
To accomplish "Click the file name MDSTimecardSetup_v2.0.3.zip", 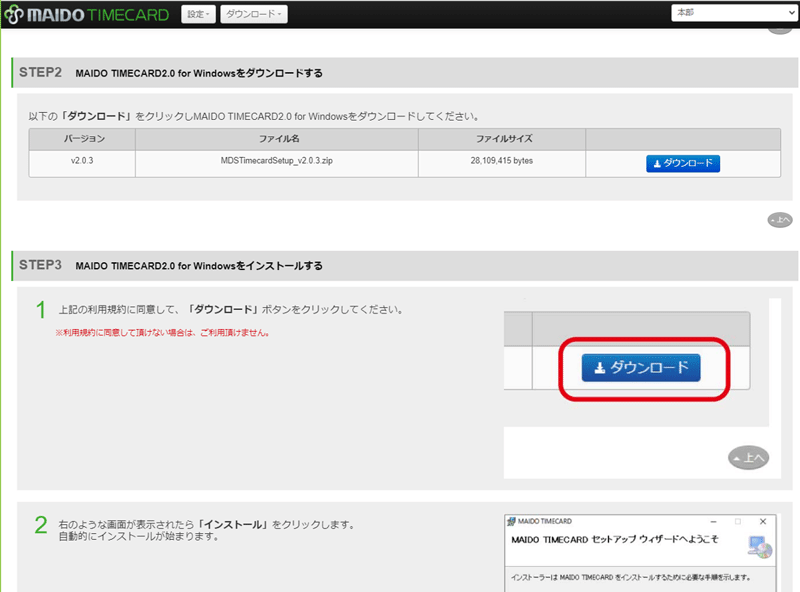I will pyautogui.click(x=277, y=161).
